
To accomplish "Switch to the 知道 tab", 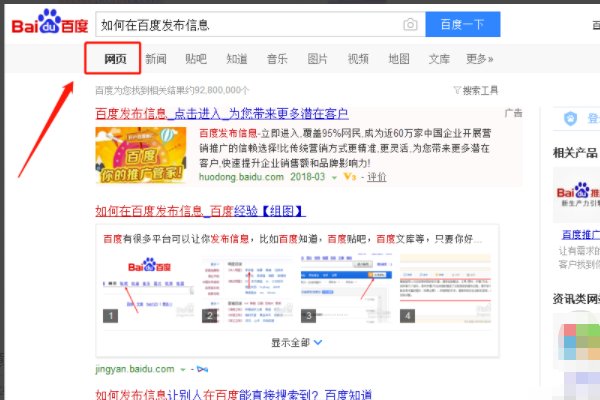I will [x=236, y=59].
